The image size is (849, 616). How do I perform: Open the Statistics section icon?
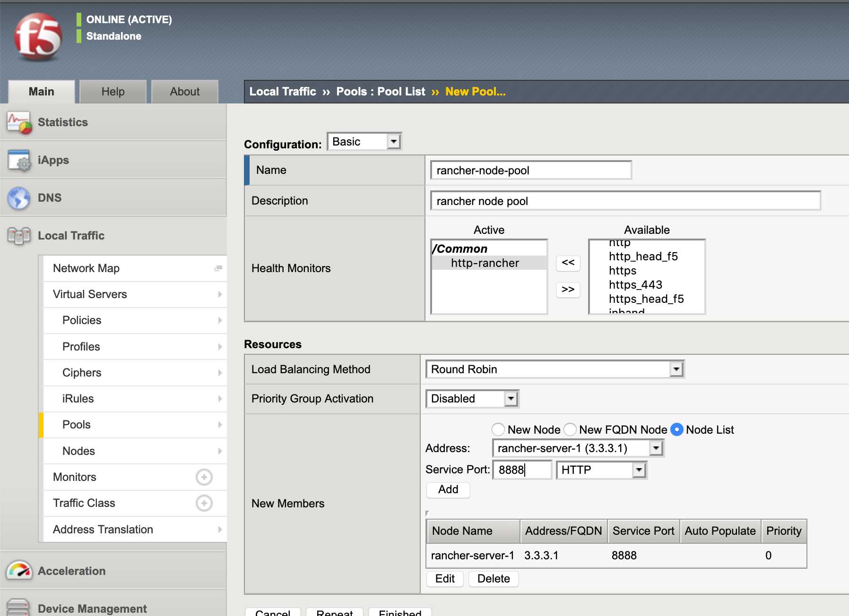coord(19,122)
